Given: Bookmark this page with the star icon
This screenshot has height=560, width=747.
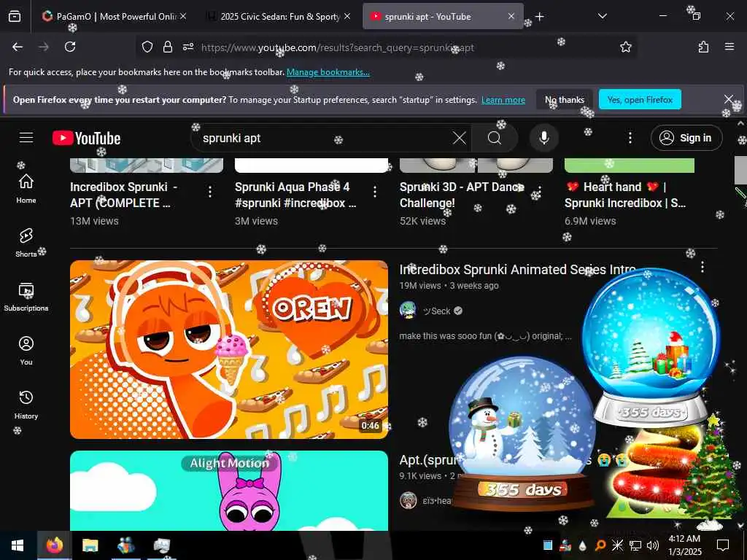Looking at the screenshot, I should tap(625, 47).
